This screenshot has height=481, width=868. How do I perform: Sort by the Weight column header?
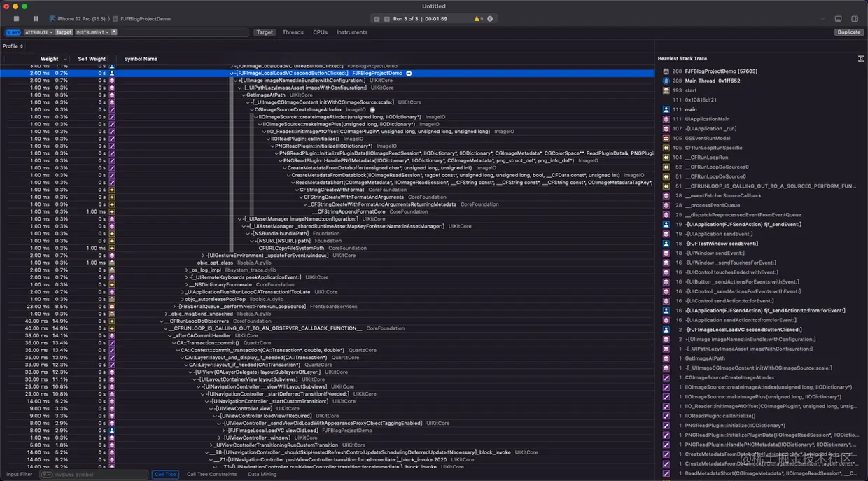49,59
